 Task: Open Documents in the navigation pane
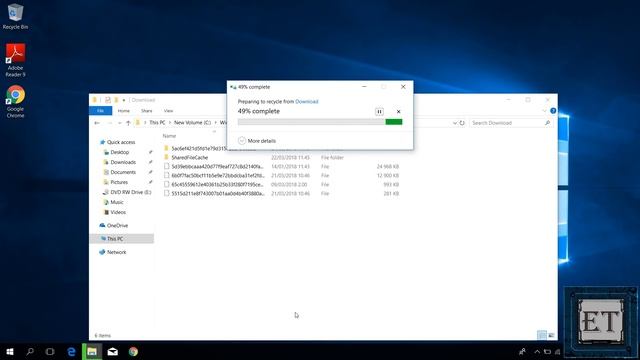pos(123,172)
